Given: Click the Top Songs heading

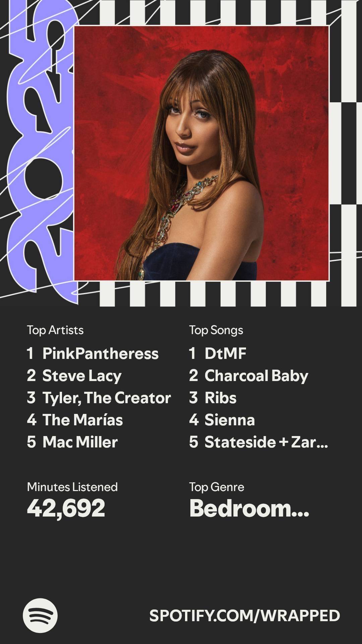Looking at the screenshot, I should coord(216,330).
